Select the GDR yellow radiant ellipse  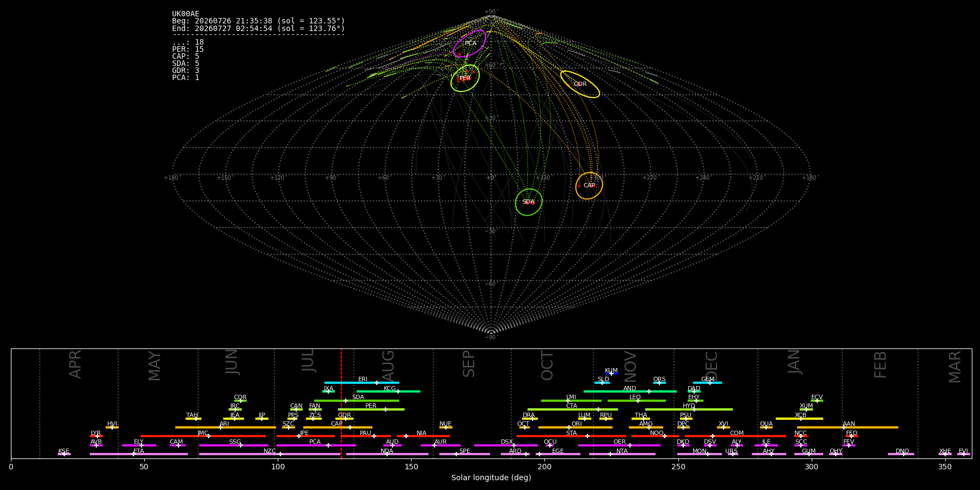pos(580,84)
